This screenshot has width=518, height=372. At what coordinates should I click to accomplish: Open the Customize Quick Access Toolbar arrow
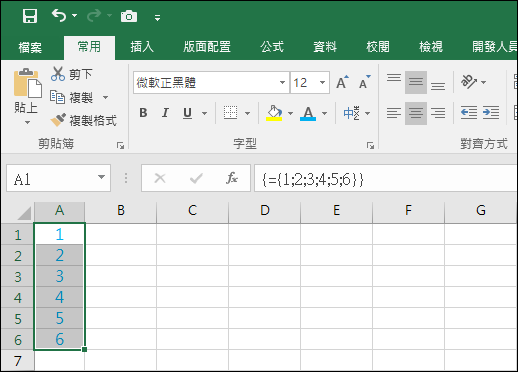tap(157, 17)
